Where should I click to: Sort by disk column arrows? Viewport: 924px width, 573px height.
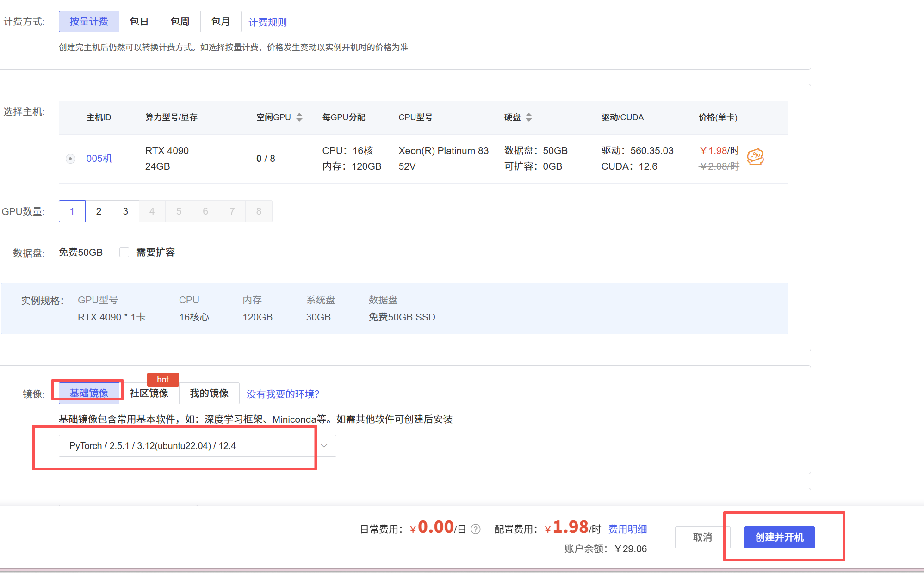(529, 117)
